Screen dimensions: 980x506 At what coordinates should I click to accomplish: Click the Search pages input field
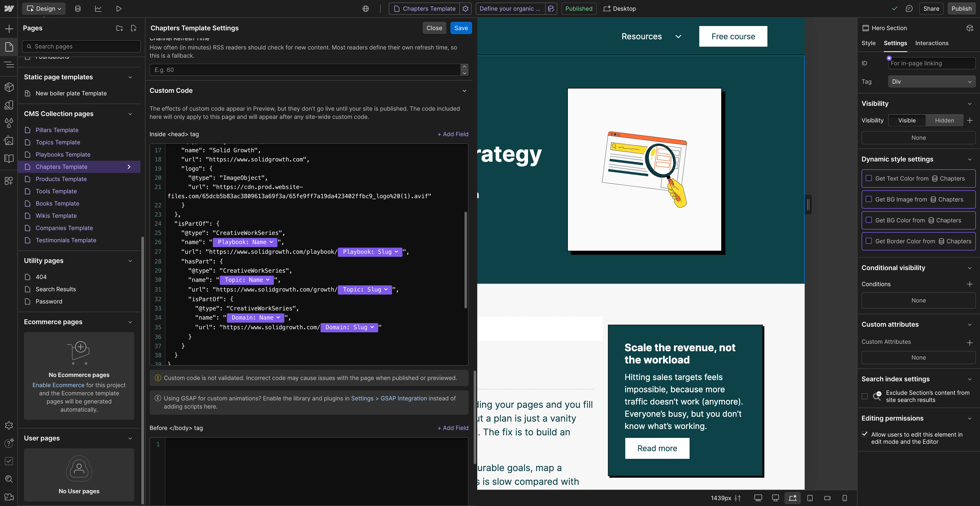coord(82,46)
